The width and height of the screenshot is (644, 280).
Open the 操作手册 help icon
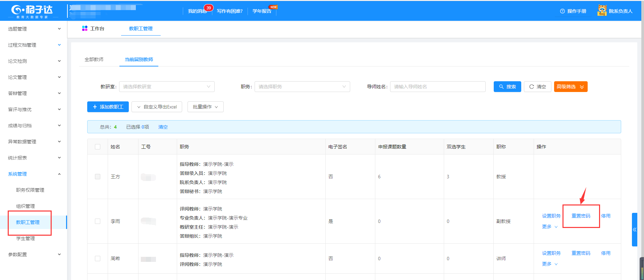[562, 11]
